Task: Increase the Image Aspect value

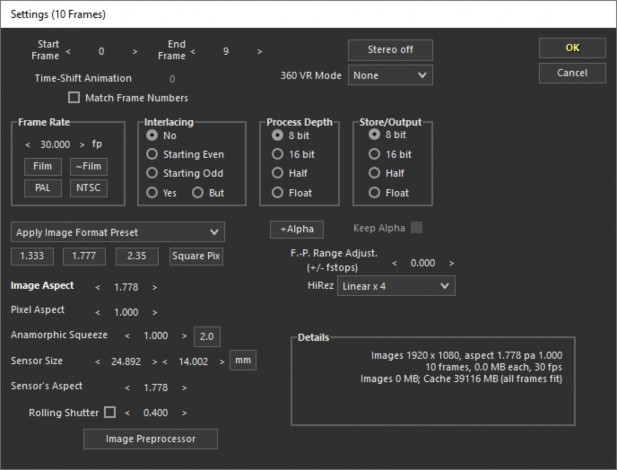Action: (x=155, y=287)
